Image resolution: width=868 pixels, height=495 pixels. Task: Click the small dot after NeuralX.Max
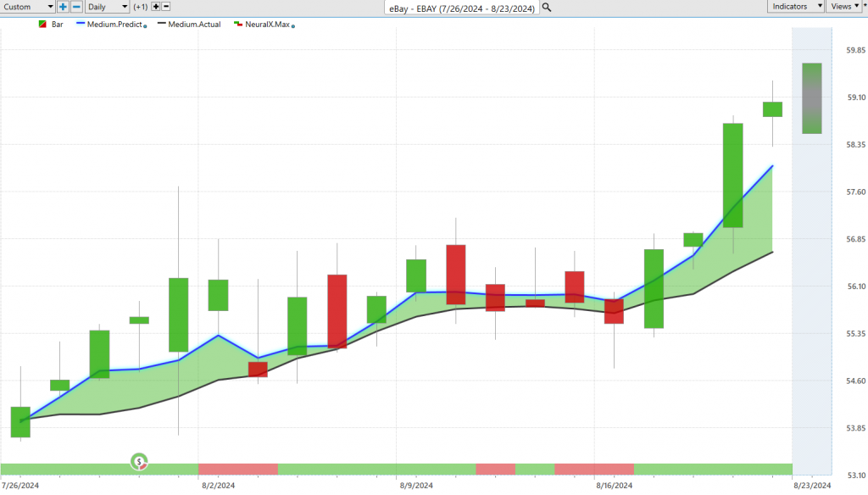coord(292,26)
